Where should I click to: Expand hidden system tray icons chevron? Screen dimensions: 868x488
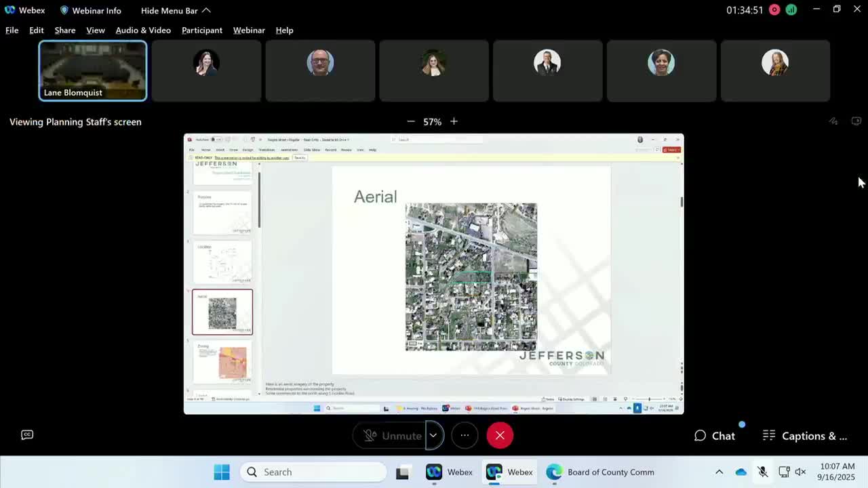click(x=719, y=472)
